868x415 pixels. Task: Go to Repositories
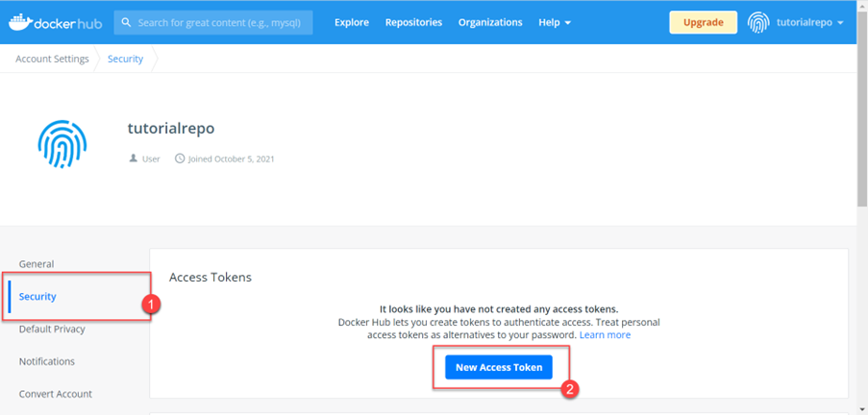413,23
